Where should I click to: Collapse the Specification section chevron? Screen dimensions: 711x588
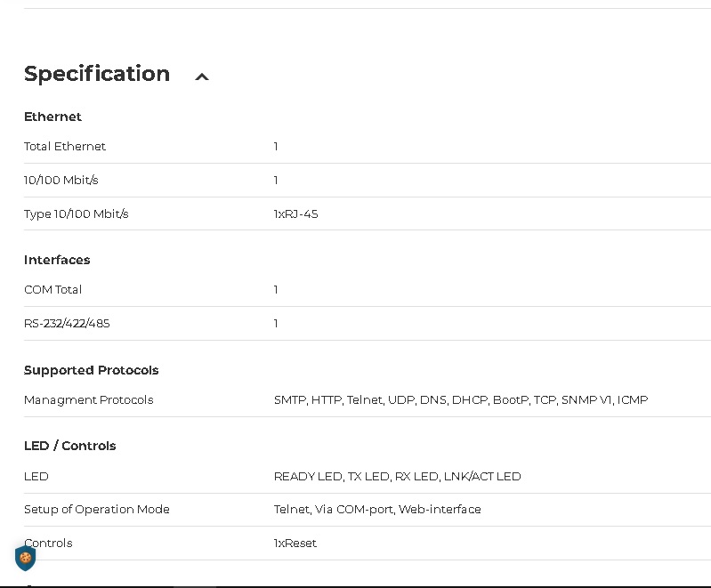point(202,77)
